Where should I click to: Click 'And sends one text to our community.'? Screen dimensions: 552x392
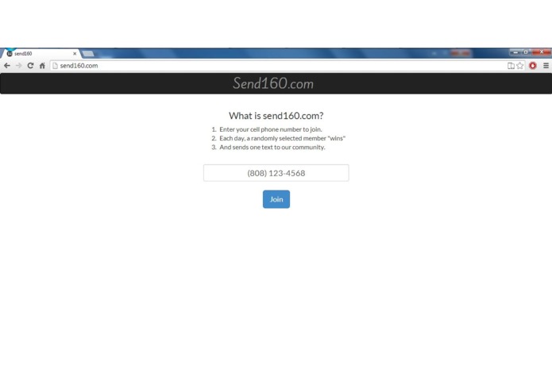point(272,148)
